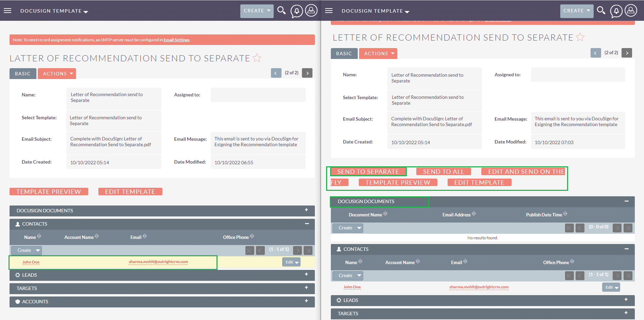Image resolution: width=644 pixels, height=320 pixels.
Task: Open notifications bell in left window
Action: coord(296,11)
